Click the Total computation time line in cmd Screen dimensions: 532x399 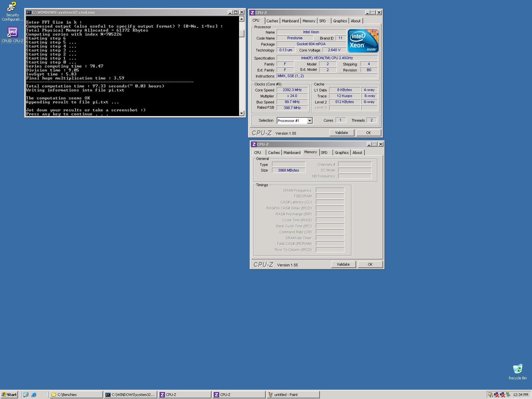point(95,86)
